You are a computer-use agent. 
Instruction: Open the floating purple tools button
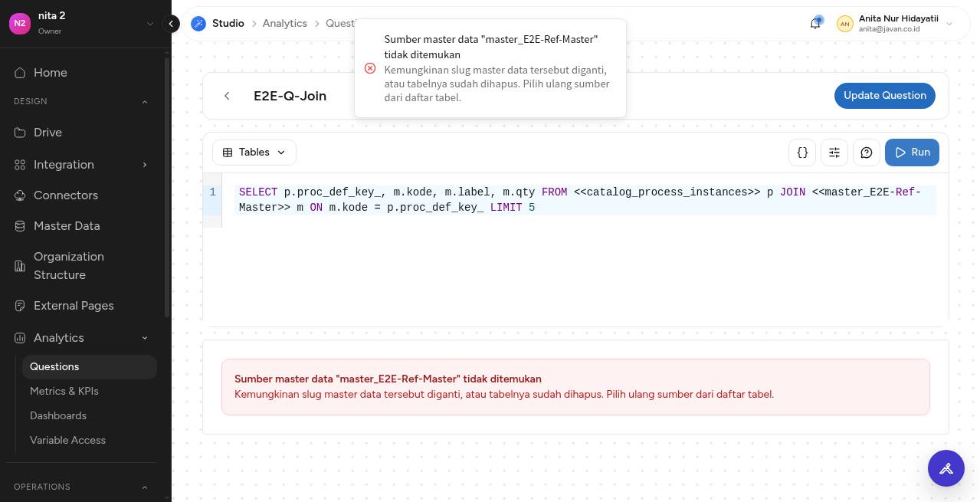click(x=946, y=468)
